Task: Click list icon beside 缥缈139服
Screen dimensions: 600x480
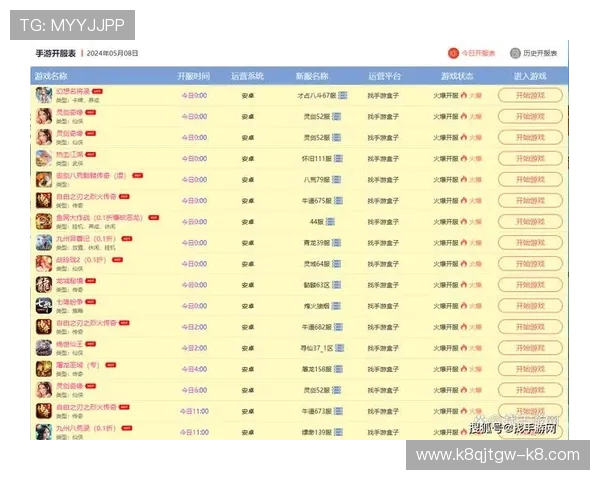Action: point(338,432)
